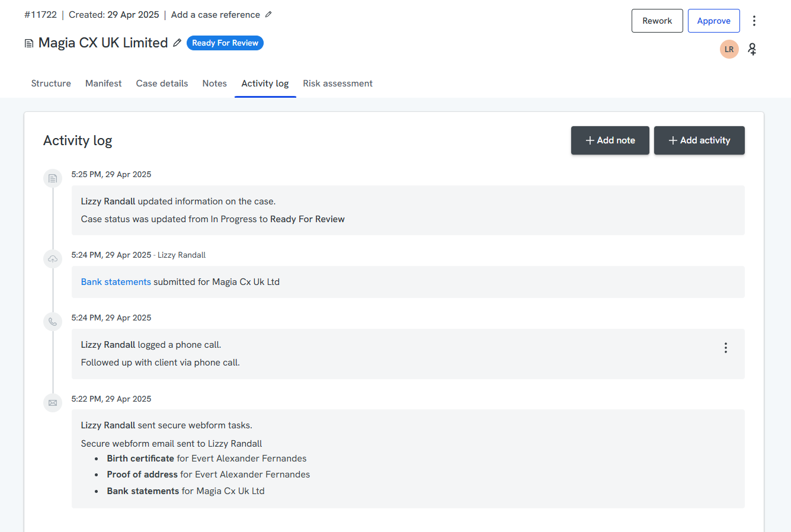Open options menu on logged phone call entry
This screenshot has width=791, height=532.
[725, 348]
